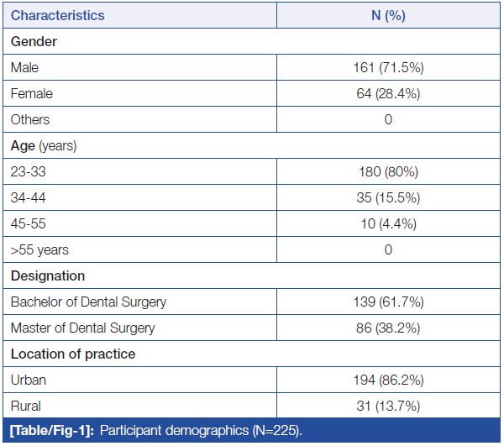Click the N (%) column header
This screenshot has height=446, width=504.
pyautogui.click(x=388, y=15)
